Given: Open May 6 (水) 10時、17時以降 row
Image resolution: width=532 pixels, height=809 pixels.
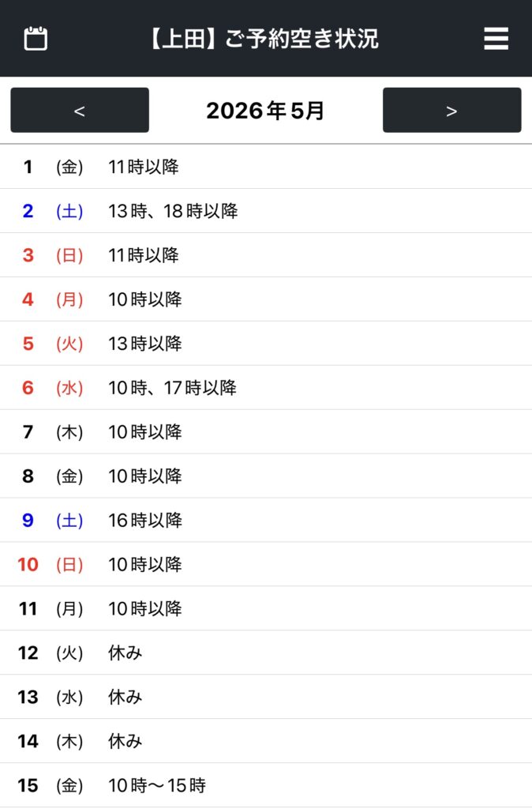Looking at the screenshot, I should pyautogui.click(x=266, y=388).
